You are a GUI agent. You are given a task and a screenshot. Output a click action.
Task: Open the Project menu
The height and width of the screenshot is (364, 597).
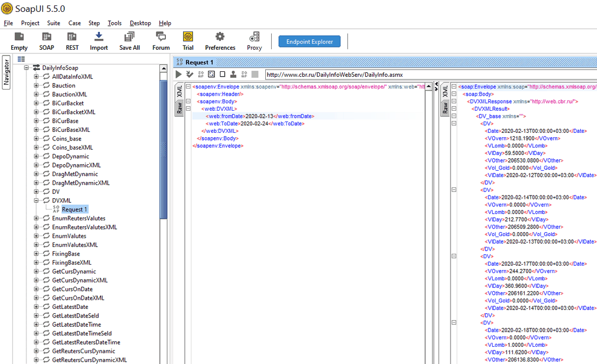[x=30, y=23]
